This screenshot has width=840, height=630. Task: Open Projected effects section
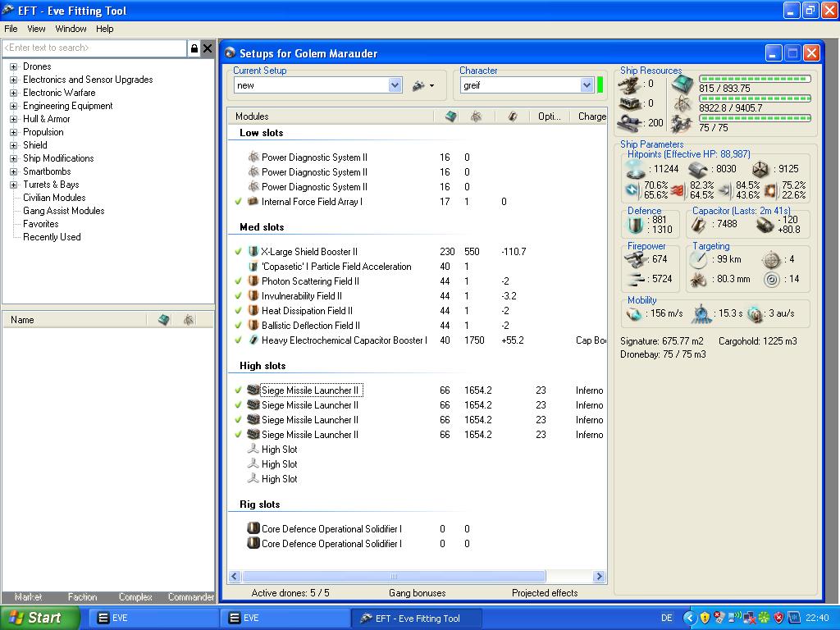click(545, 593)
